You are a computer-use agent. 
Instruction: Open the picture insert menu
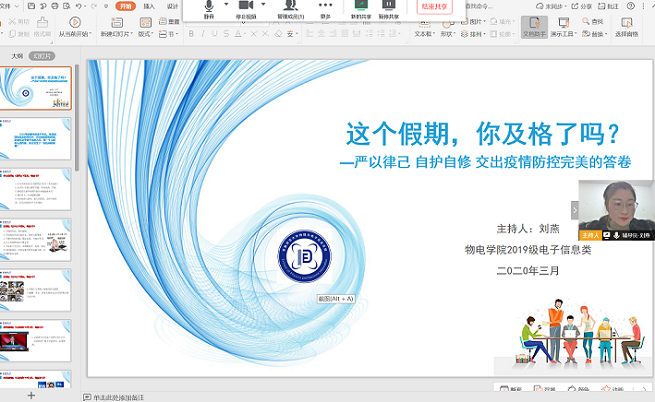point(473,21)
